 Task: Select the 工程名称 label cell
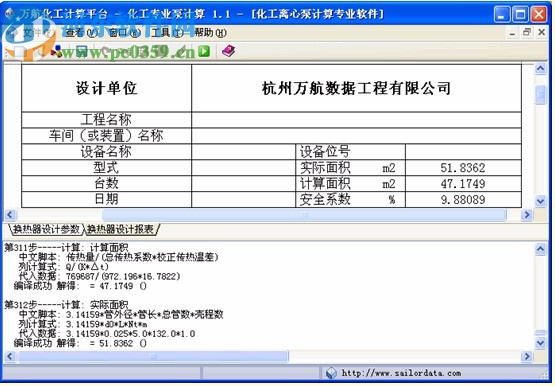point(107,120)
